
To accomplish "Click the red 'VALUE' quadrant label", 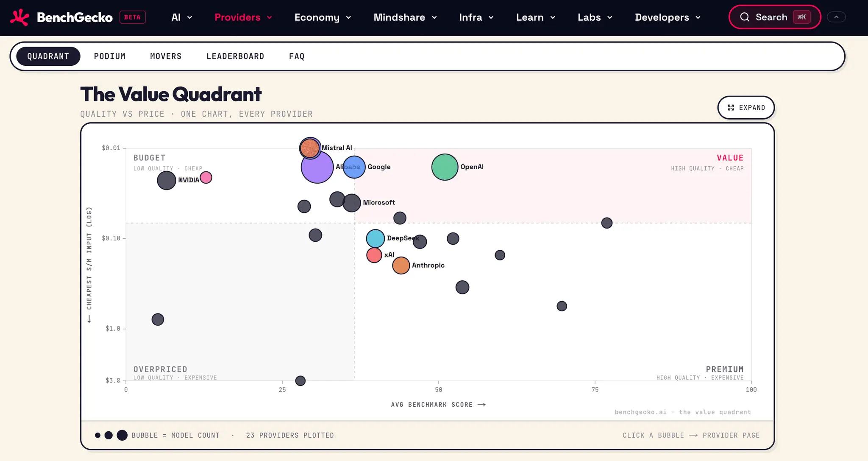I will (730, 158).
